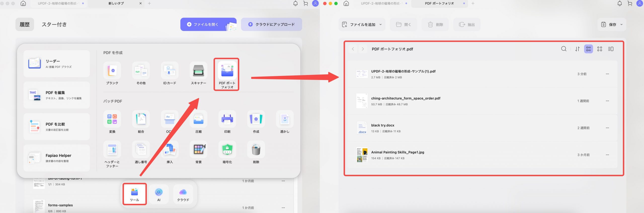Screen dimensions: 644x213
Task: Click the ツール button in bottom bar
Action: point(135,194)
